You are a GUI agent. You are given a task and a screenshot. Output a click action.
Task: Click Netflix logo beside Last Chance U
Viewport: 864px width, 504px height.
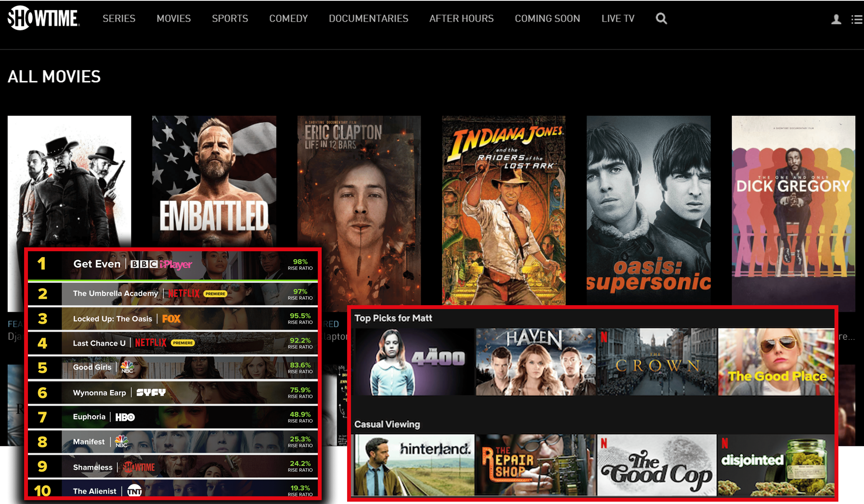tap(151, 343)
